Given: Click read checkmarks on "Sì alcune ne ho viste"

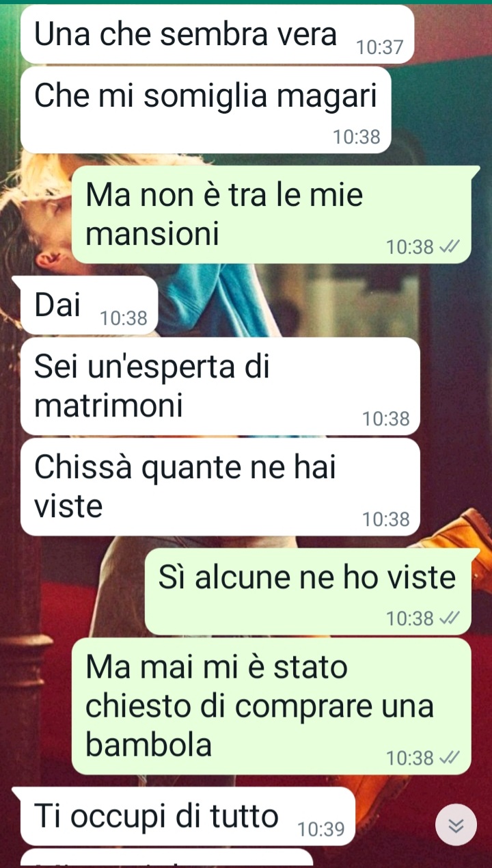Looking at the screenshot, I should 450,619.
